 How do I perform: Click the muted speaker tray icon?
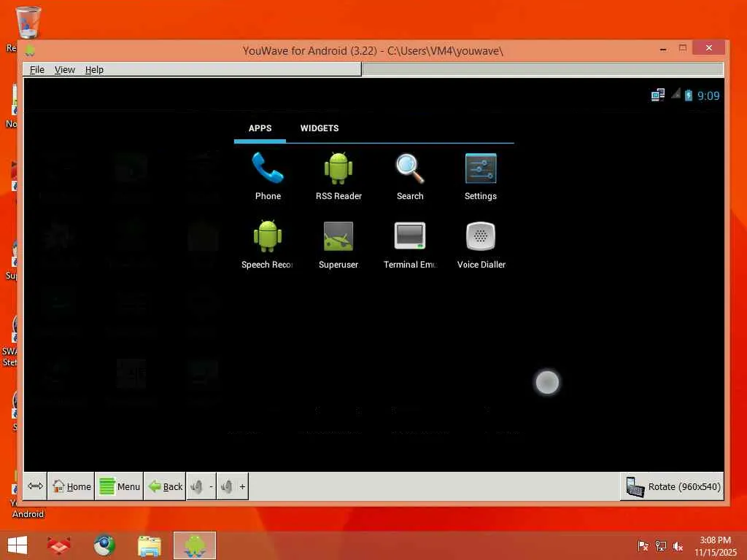(678, 545)
